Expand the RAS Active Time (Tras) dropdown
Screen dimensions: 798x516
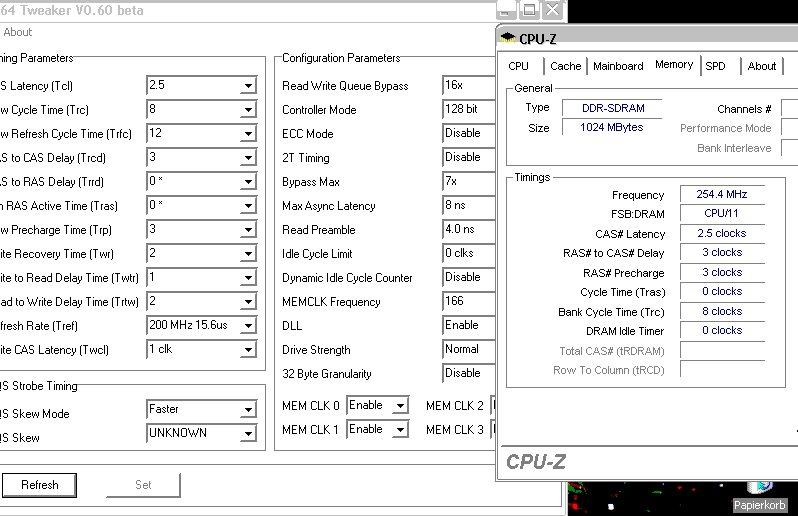[x=248, y=206]
